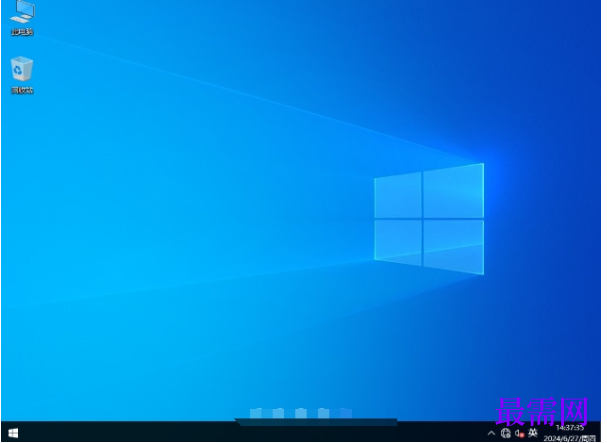Select the Recycle Bin desktop icon

(22, 75)
